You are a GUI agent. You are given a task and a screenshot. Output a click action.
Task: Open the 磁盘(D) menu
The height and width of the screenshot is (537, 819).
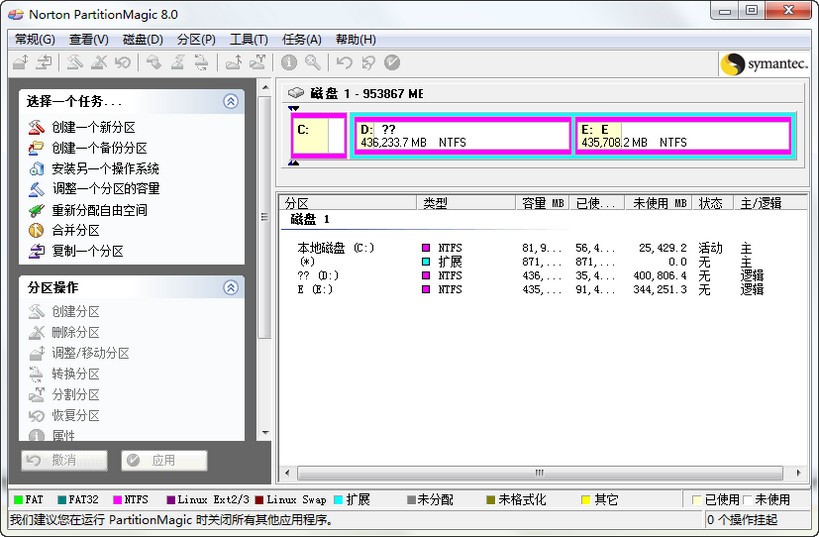click(x=142, y=39)
